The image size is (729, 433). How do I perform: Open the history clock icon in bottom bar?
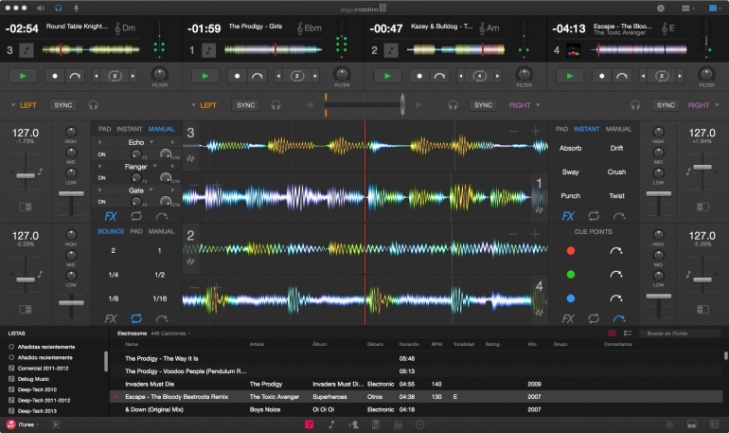420,424
